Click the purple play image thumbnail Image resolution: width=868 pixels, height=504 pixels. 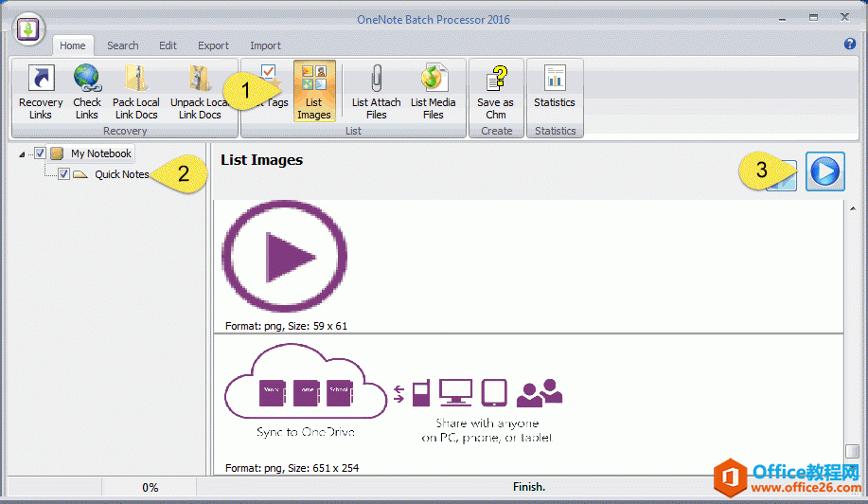pyautogui.click(x=285, y=257)
